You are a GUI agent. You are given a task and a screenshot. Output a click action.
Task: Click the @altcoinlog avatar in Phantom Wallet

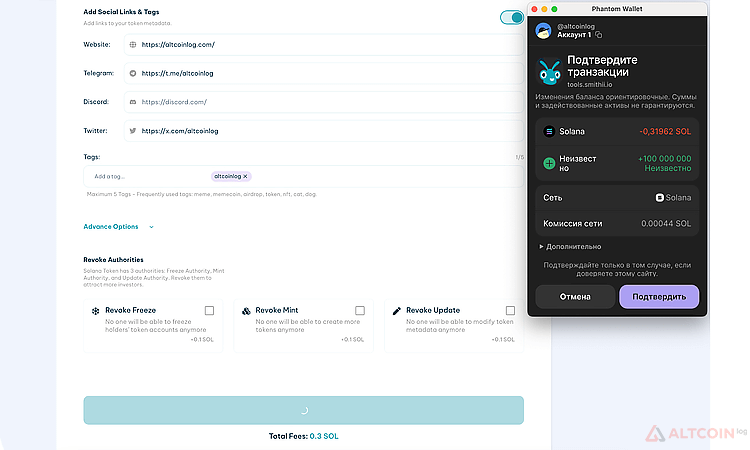click(543, 31)
